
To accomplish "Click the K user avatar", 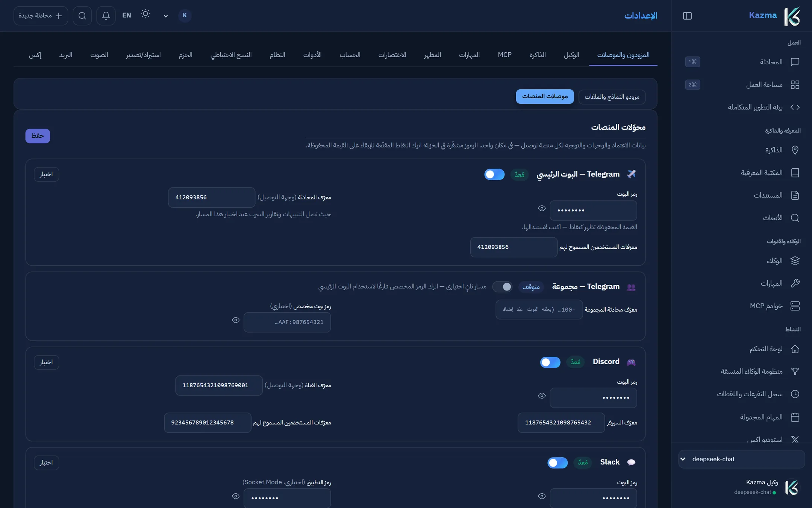I will click(185, 15).
